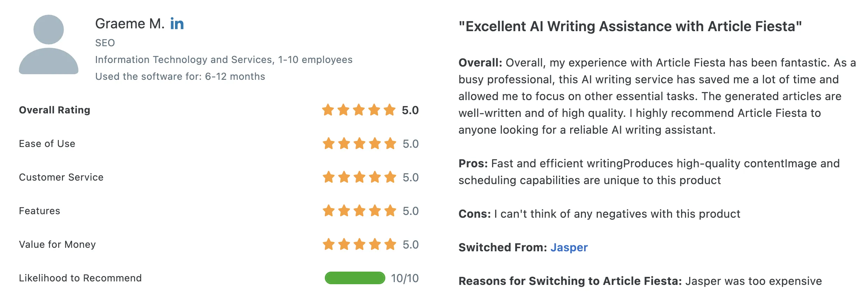Click the SEO job title text
This screenshot has height=308, width=868.
(x=105, y=43)
